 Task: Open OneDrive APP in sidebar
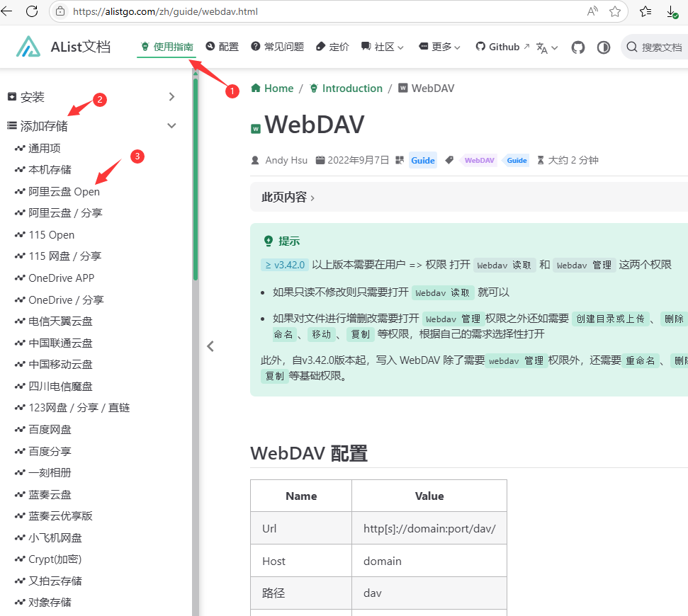[x=55, y=278]
